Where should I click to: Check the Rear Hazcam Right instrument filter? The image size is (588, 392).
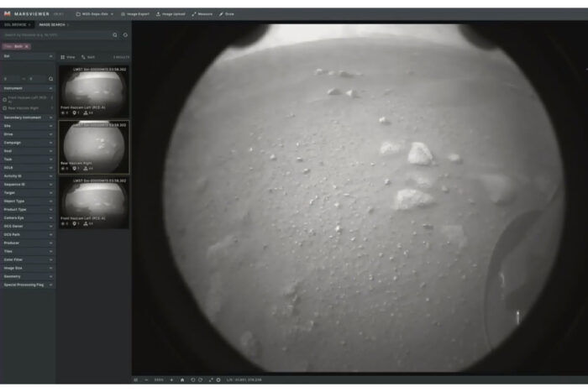pos(5,107)
